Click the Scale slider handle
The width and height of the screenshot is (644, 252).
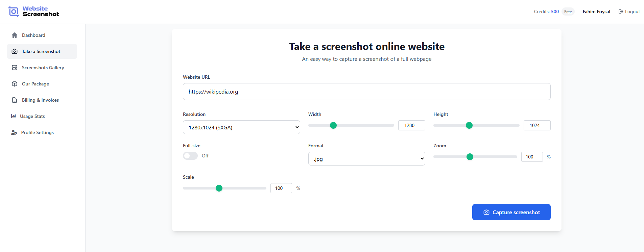pyautogui.click(x=219, y=188)
